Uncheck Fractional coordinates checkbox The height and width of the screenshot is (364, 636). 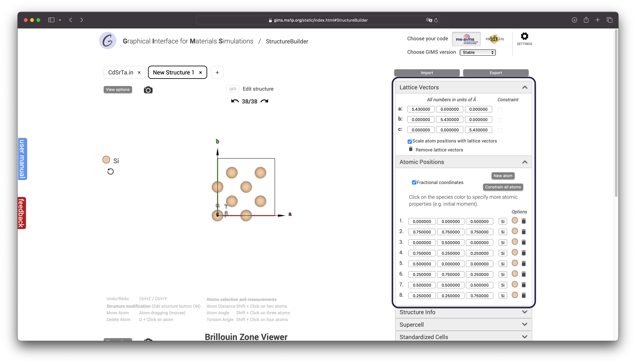[x=414, y=182]
